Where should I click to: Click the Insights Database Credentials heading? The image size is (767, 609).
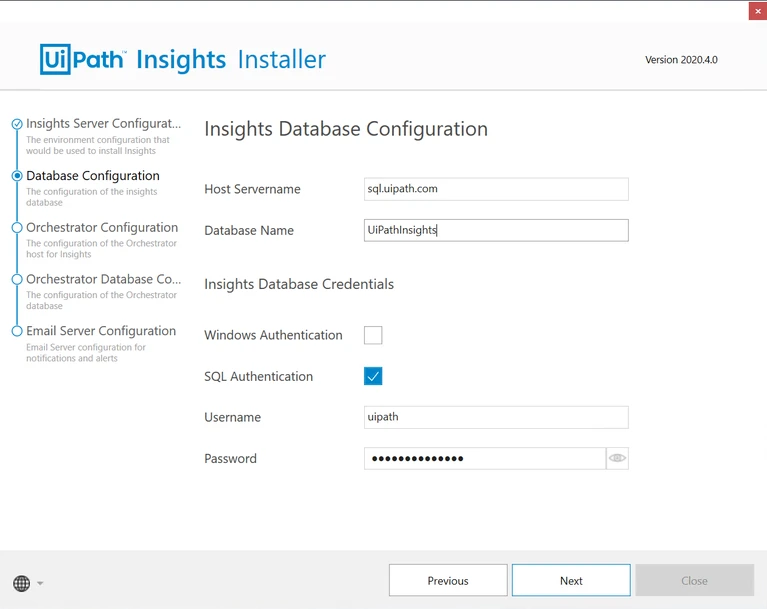point(299,284)
